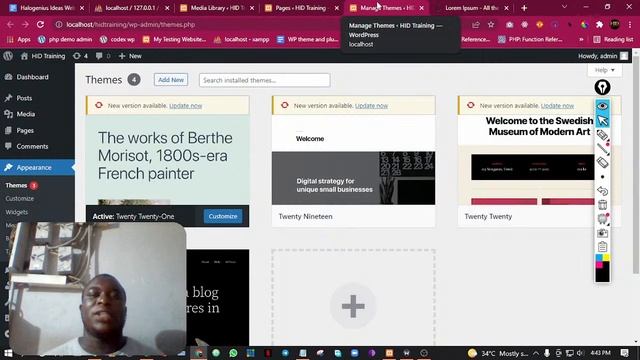Open a new browser tab with plus
Image resolution: width=640 pixels, height=360 pixels.
(x=524, y=8)
